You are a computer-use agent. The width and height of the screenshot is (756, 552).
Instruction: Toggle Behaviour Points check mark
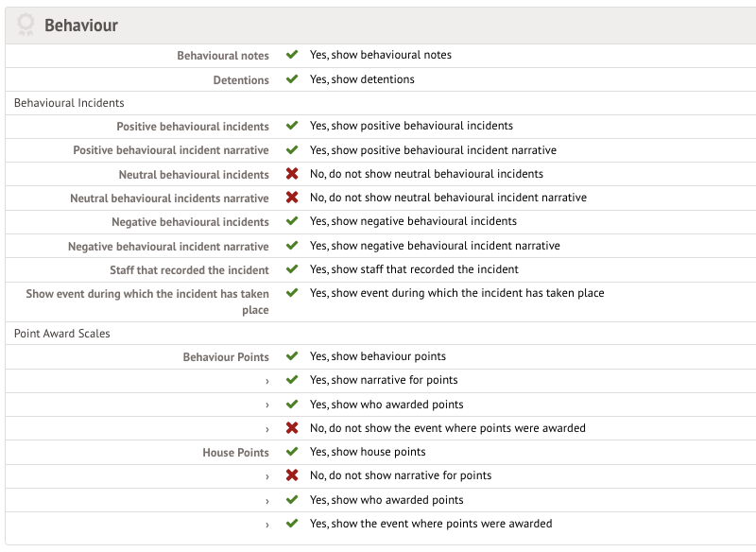pyautogui.click(x=292, y=356)
